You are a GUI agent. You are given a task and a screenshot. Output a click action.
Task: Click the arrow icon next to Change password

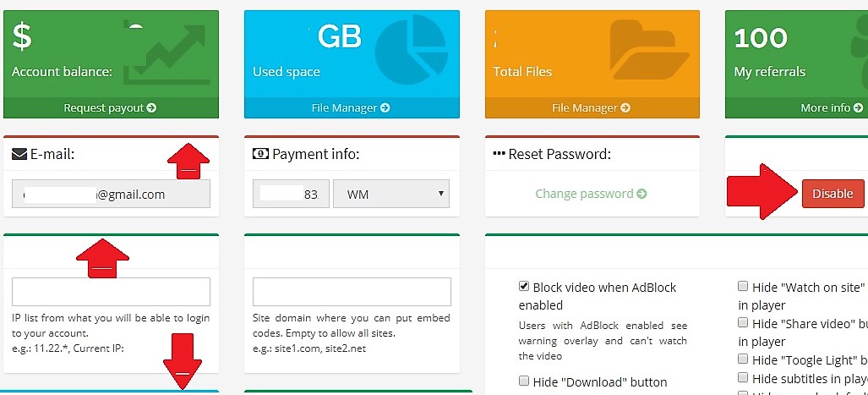[641, 194]
